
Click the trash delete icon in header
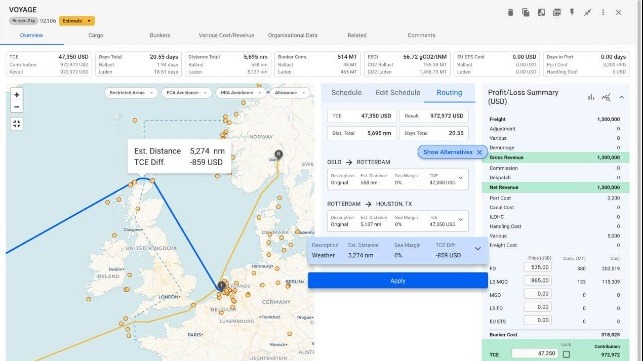pyautogui.click(x=510, y=13)
